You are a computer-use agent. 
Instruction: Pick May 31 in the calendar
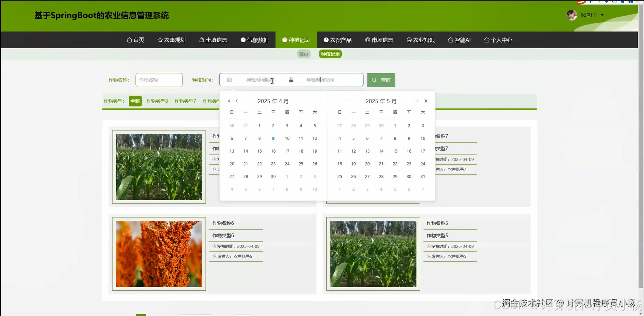(423, 177)
